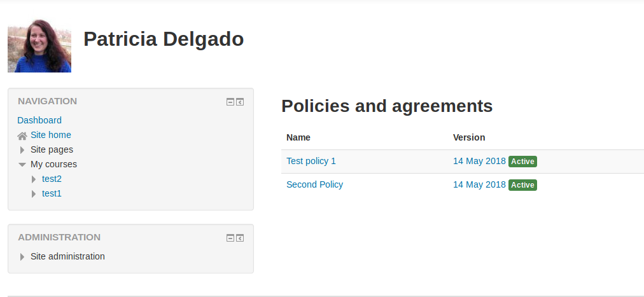Dock the Navigation block with arrow icon
This screenshot has width=644, height=297.
pos(240,102)
